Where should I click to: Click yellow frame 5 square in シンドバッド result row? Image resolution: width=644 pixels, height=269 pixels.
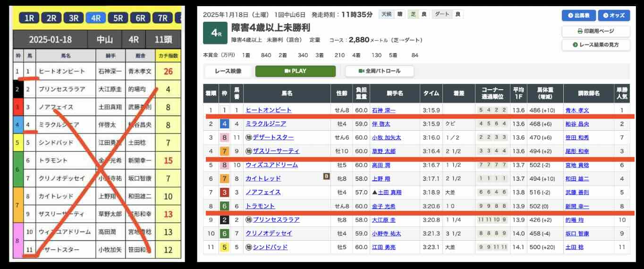(224, 247)
